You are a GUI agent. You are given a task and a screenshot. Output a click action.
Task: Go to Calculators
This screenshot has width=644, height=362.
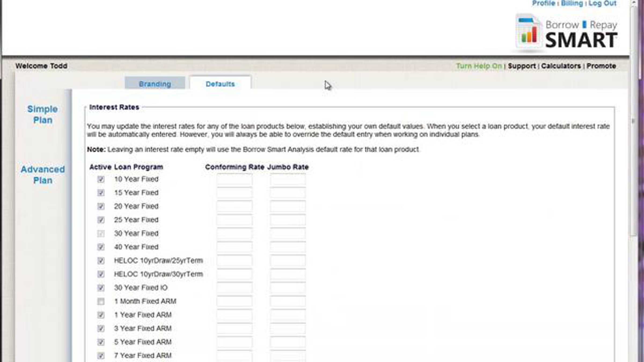[561, 66]
